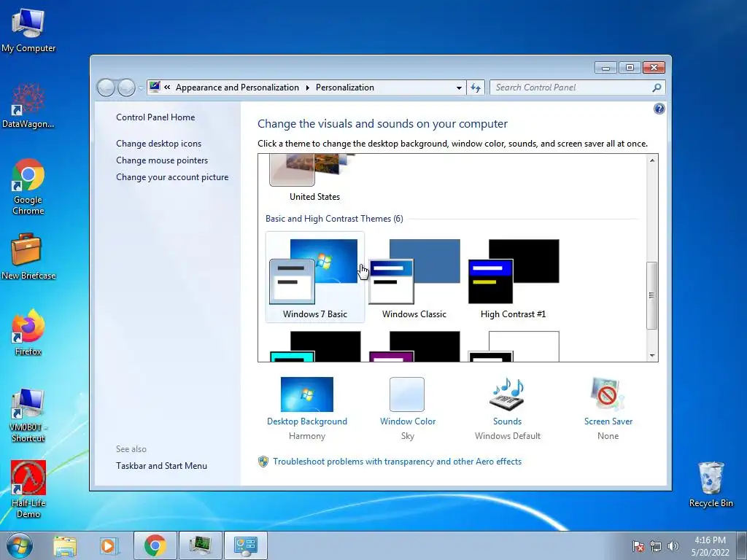Click the search magnifier icon

[x=657, y=87]
